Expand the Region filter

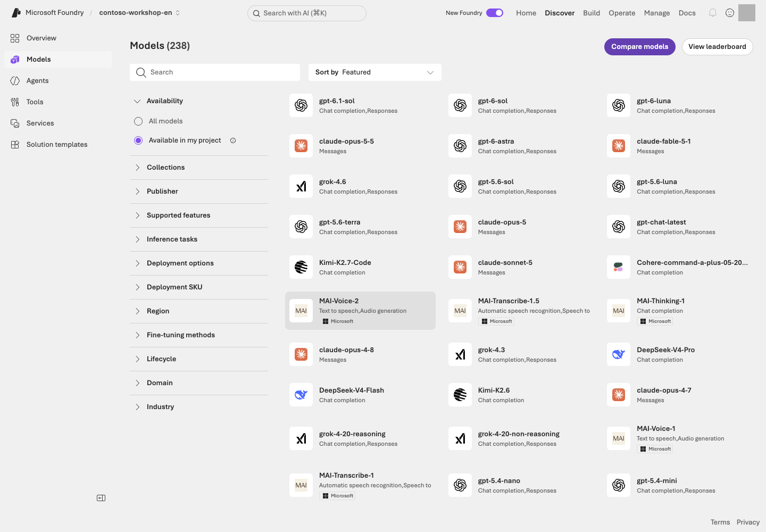(199, 311)
